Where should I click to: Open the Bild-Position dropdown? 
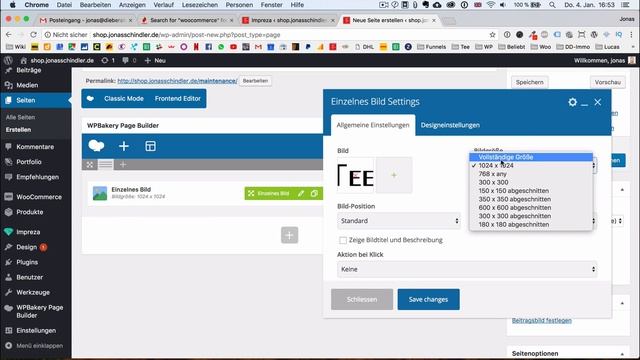399,221
